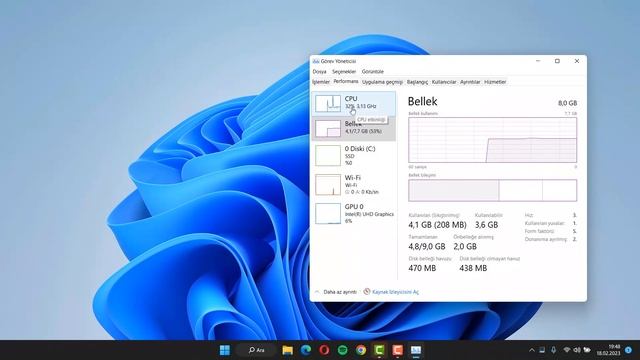Open green Camtasia taskbar icon

point(379,350)
